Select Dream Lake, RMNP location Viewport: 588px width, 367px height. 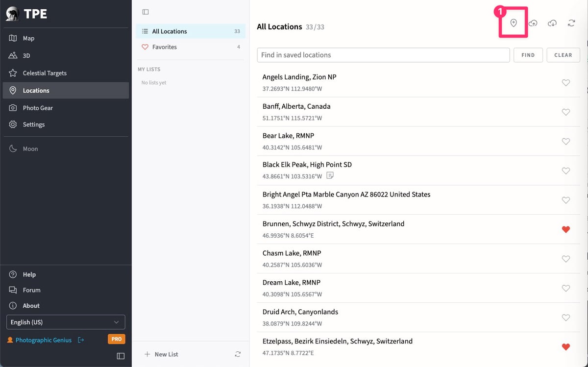click(419, 288)
